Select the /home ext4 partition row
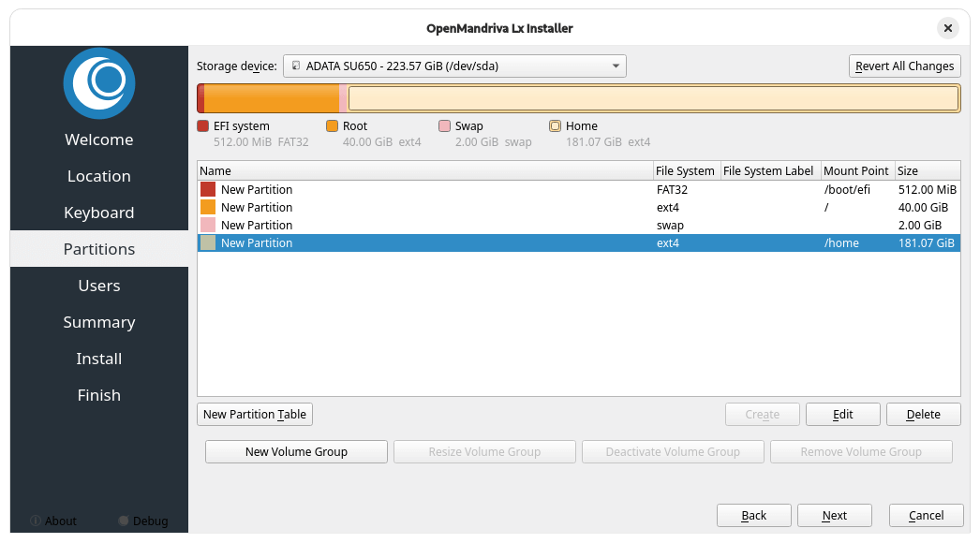This screenshot has height=543, width=980. pos(562,243)
